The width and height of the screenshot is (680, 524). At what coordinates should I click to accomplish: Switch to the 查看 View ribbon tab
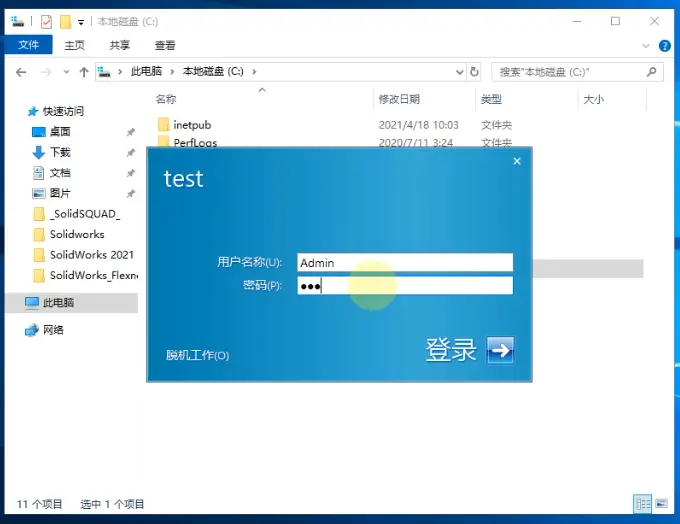[x=165, y=45]
